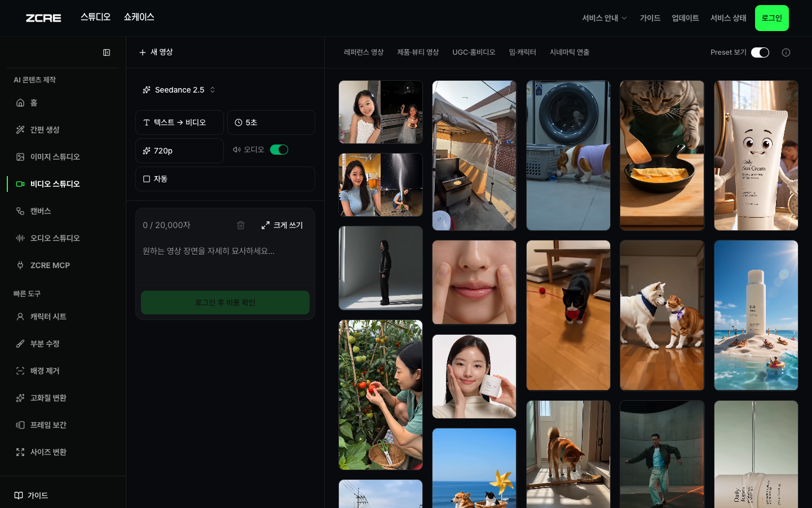
Task: Select the 레퍼런스 영상 filter tab
Action: point(364,52)
